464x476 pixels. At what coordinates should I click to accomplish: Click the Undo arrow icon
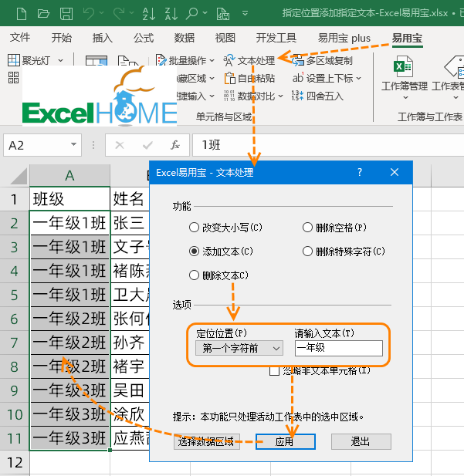89,13
